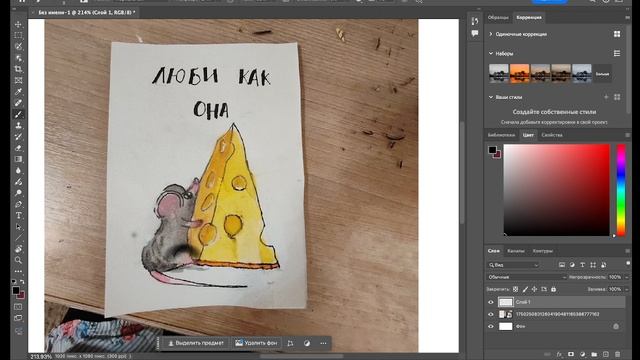640x360 pixels.
Task: Toggle lock transparent pixels
Action: [516, 289]
